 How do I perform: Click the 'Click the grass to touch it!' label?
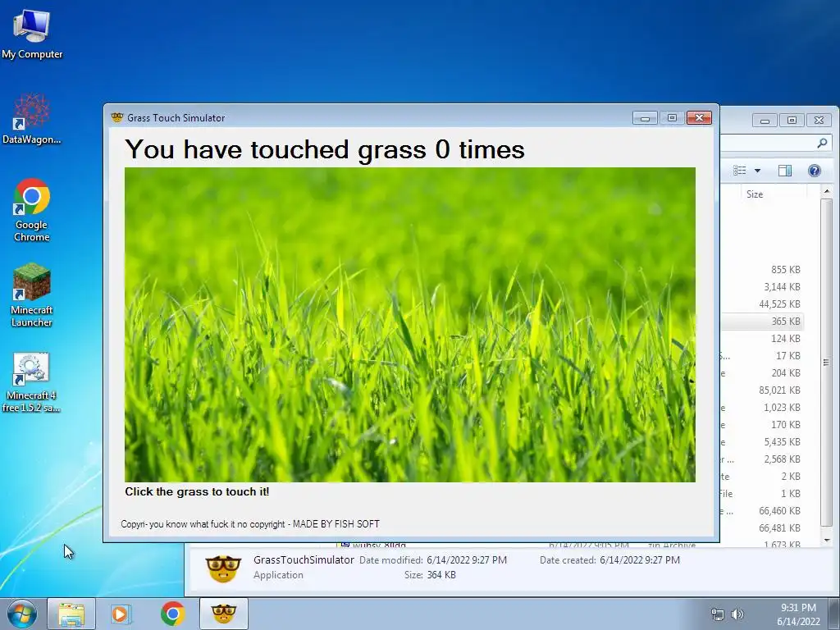[x=197, y=492]
